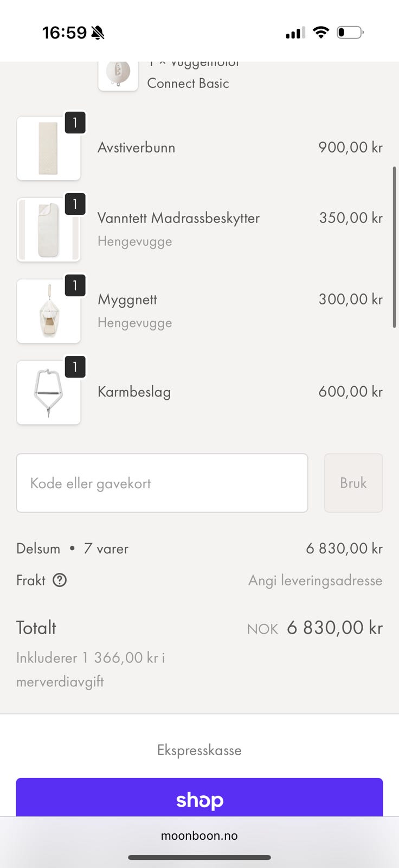Tap the Myggnett product thumbnail
399x868 pixels.
click(x=49, y=311)
